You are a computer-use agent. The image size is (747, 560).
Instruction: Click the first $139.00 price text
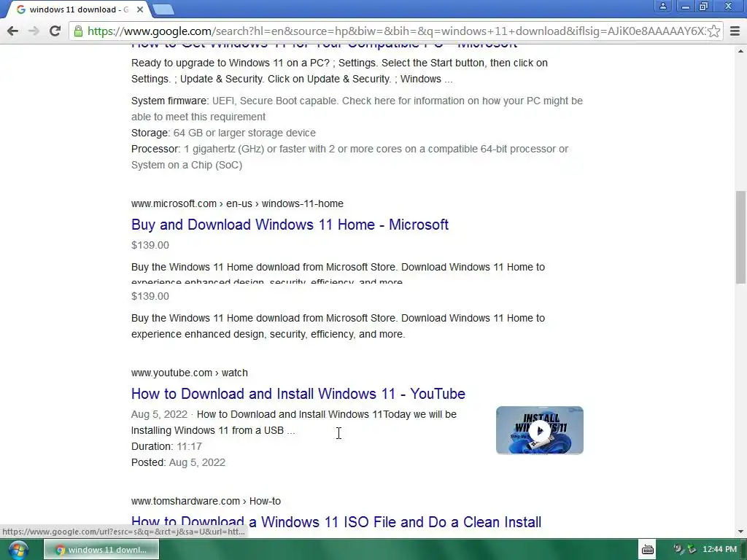pos(150,245)
